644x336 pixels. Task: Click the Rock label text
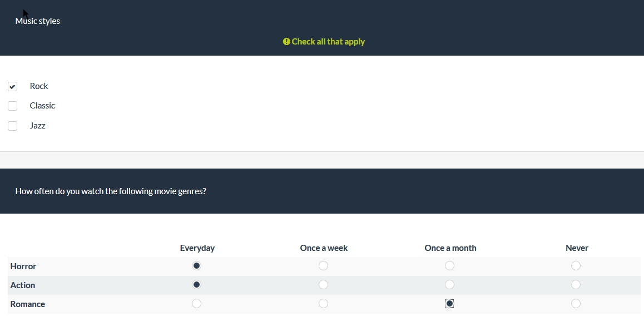point(39,86)
